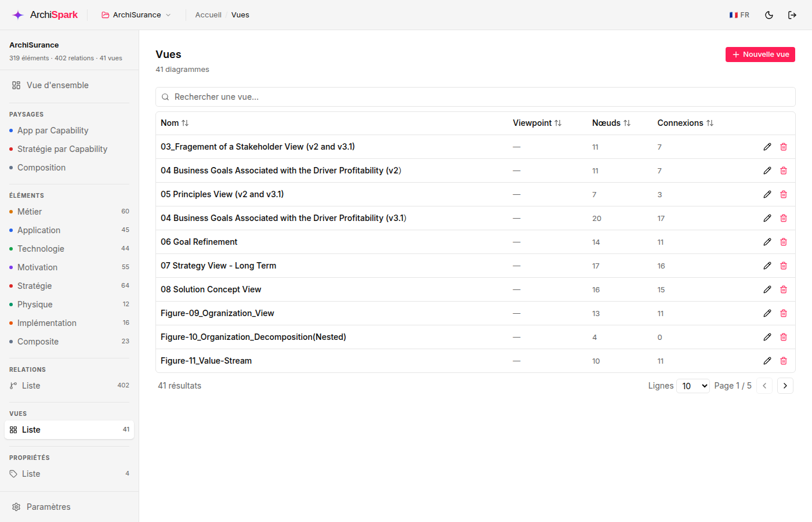Toggle dark mode moon icon
This screenshot has width=812, height=522.
pos(769,15)
